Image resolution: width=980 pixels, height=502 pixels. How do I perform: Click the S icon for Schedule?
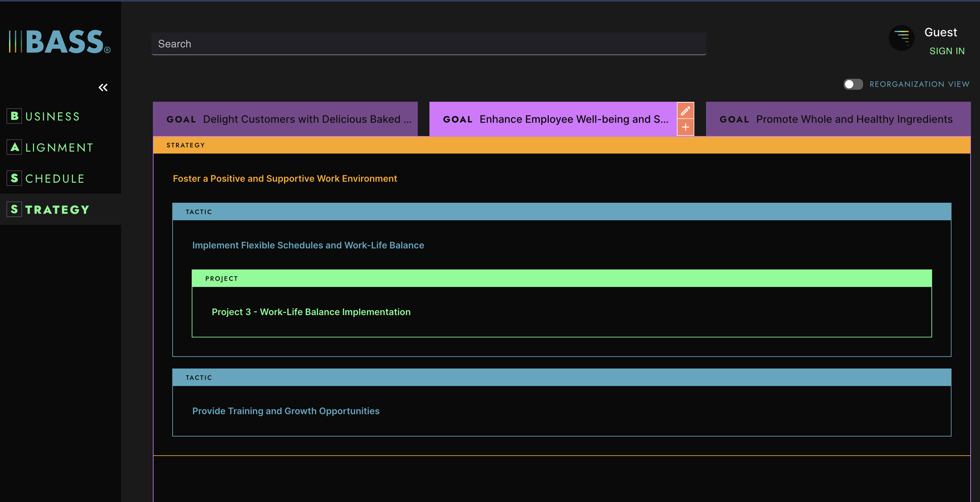pyautogui.click(x=15, y=178)
